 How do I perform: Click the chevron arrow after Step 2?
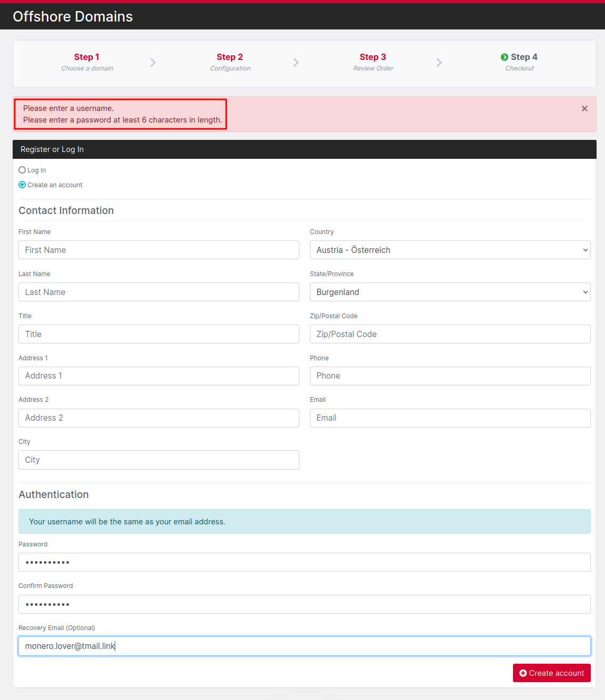tap(296, 63)
